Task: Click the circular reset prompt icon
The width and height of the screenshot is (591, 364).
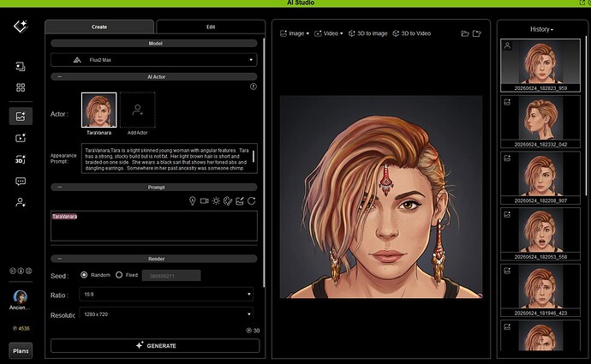Action: [x=252, y=200]
